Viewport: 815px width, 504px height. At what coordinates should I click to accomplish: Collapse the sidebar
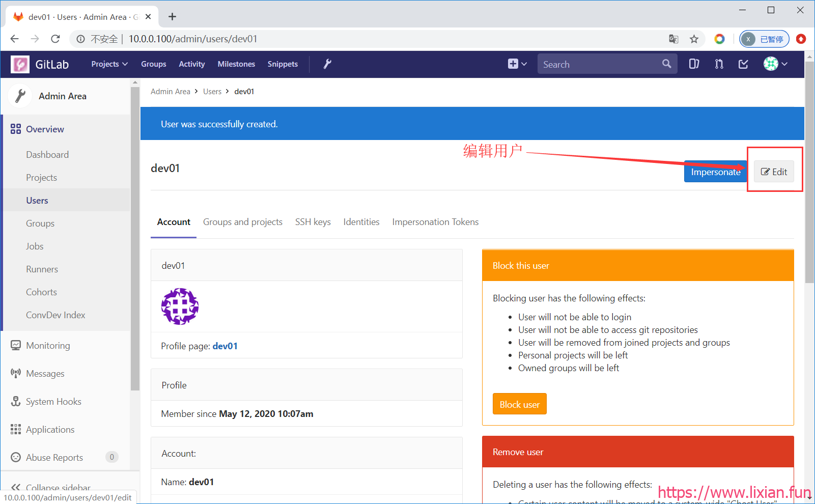click(x=51, y=488)
